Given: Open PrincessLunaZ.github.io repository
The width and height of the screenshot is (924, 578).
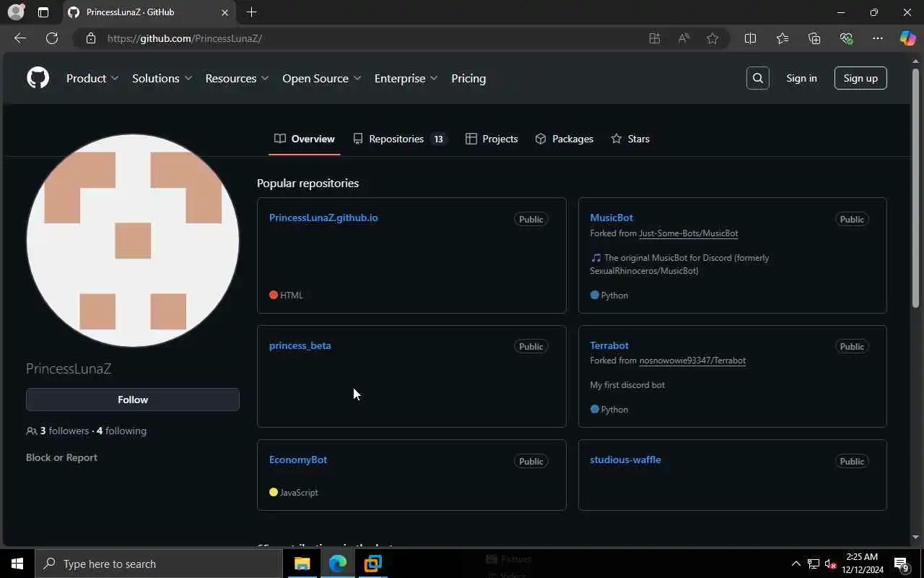Looking at the screenshot, I should click(323, 217).
